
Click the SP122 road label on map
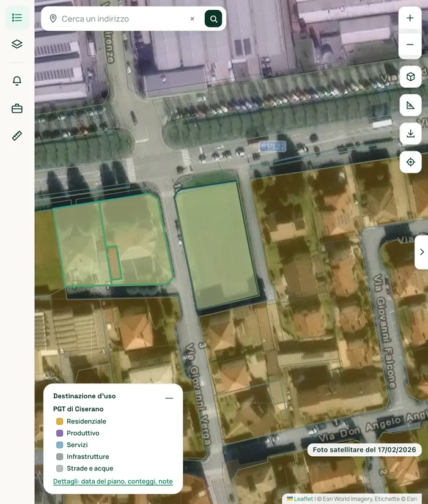click(x=273, y=147)
